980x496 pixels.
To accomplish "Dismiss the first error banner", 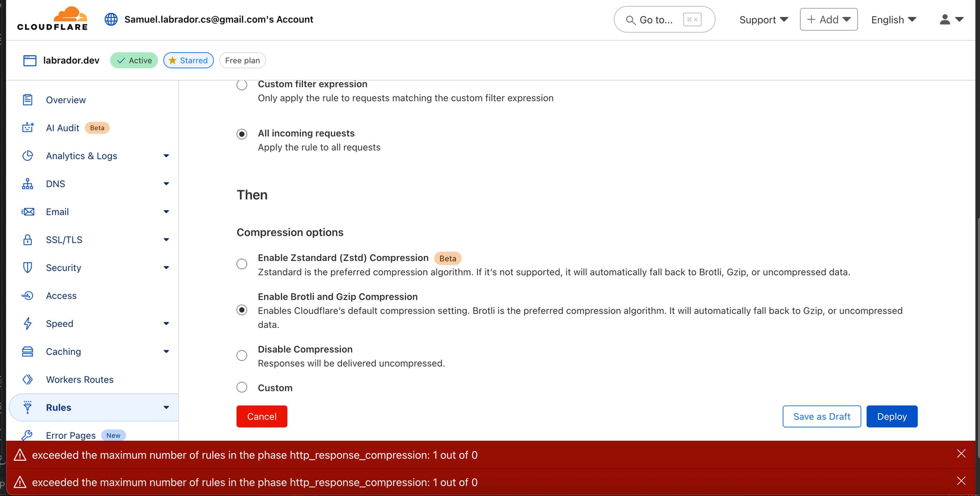I will click(x=961, y=454).
